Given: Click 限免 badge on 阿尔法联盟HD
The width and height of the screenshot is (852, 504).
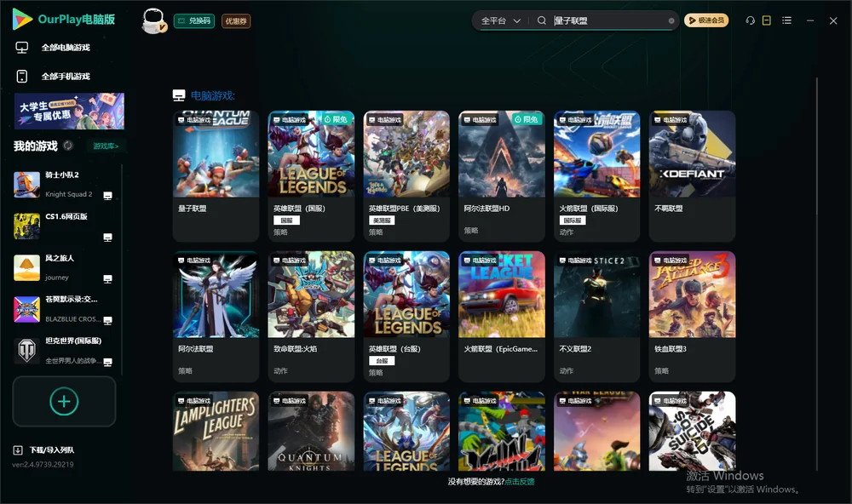Looking at the screenshot, I should 527,119.
